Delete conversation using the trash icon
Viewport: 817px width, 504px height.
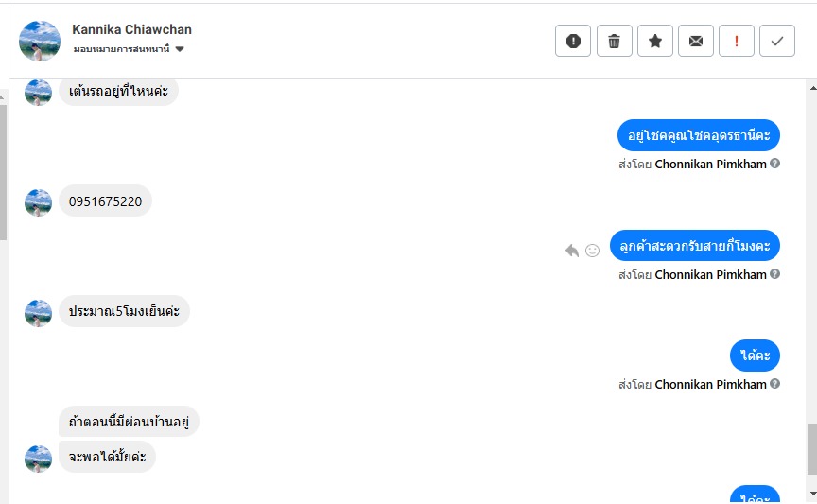coord(614,41)
